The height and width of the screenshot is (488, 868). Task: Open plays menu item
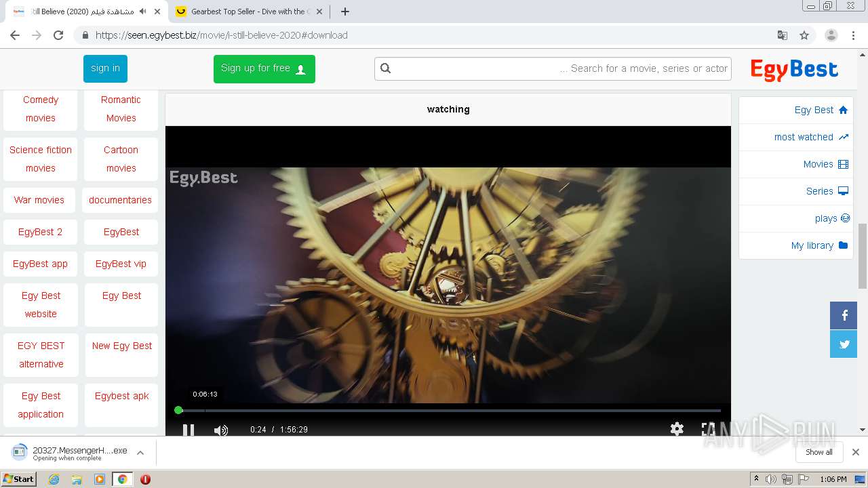point(796,218)
